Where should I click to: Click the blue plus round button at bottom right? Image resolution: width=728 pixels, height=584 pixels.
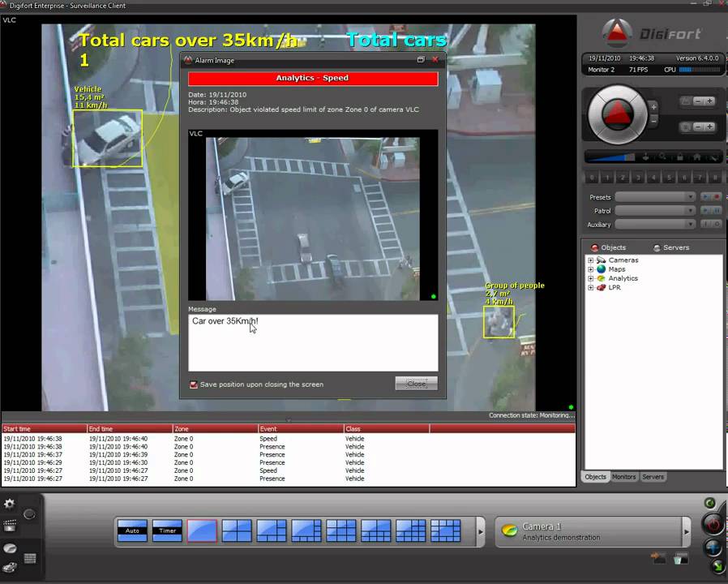click(x=713, y=547)
